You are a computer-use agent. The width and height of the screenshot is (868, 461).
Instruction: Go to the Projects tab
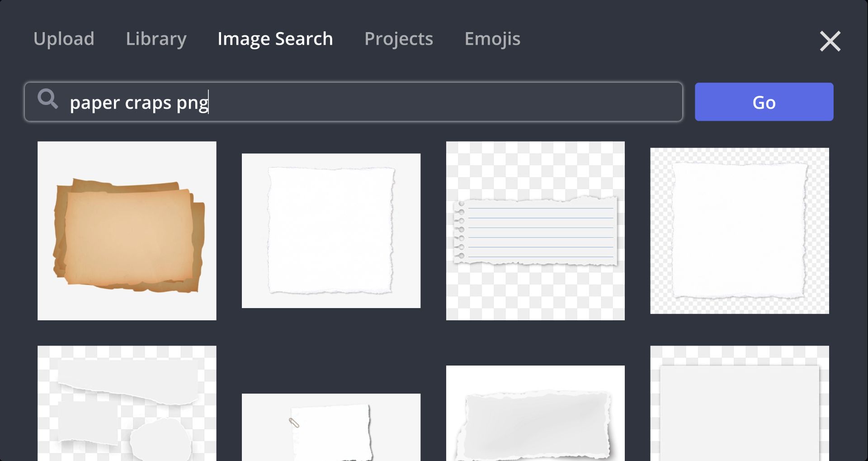(398, 39)
